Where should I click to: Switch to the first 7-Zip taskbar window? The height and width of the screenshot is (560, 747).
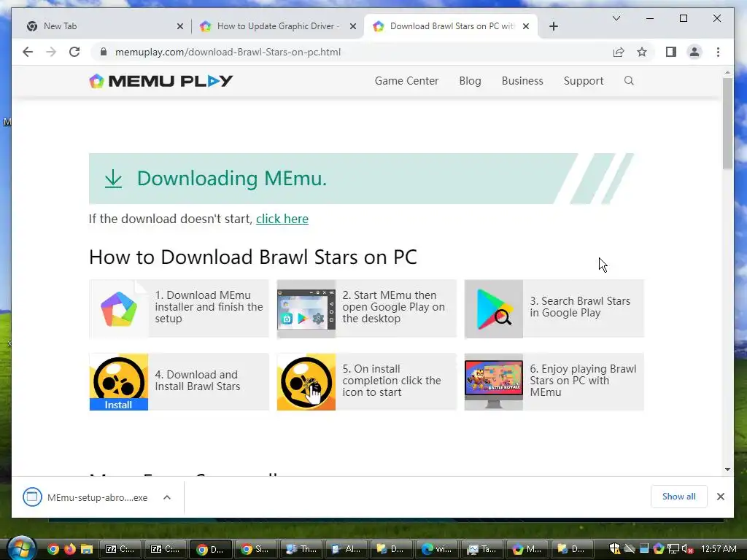pyautogui.click(x=120, y=549)
